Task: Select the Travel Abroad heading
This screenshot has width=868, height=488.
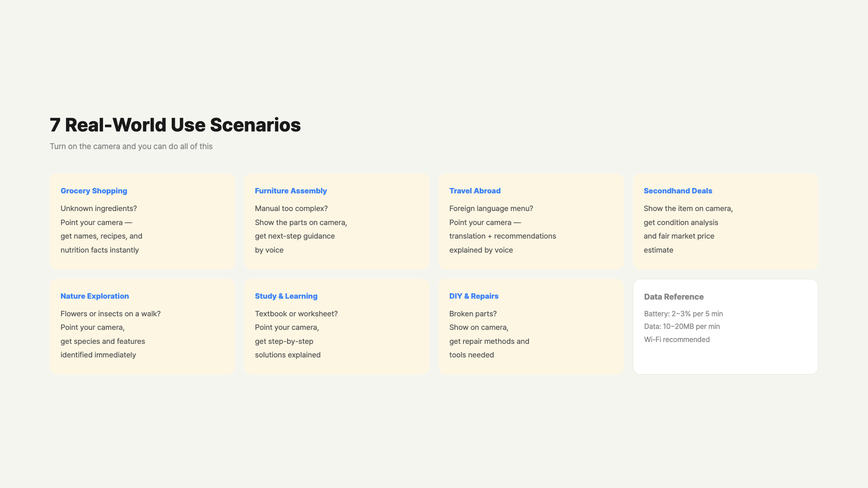Action: (475, 191)
